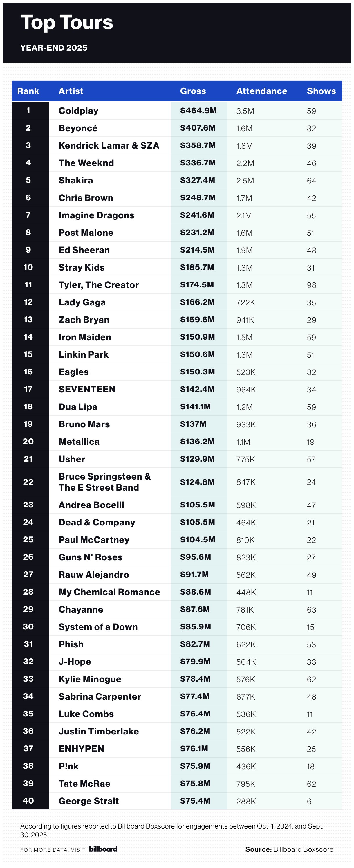Click Sabrina Carpenter's attendance 677K

click(245, 697)
